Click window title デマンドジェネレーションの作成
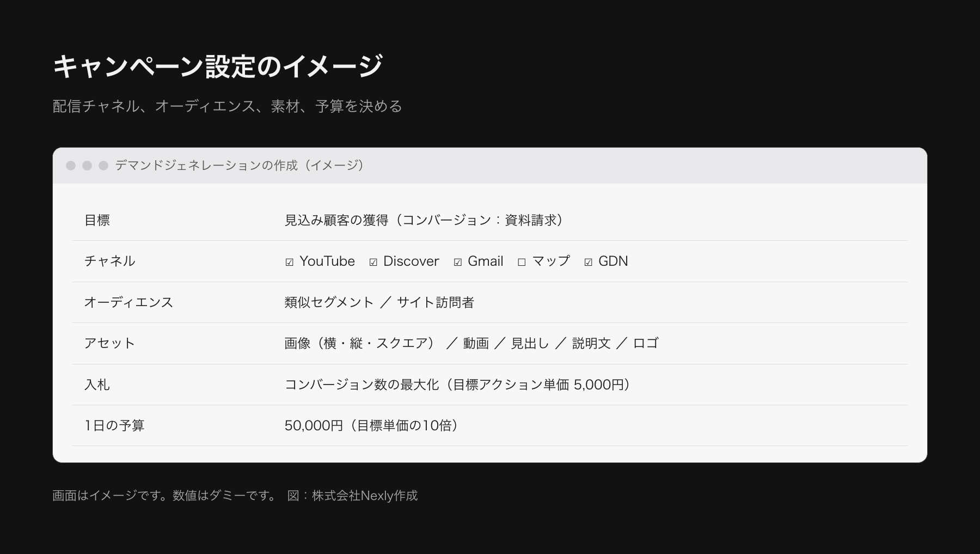 pyautogui.click(x=240, y=166)
